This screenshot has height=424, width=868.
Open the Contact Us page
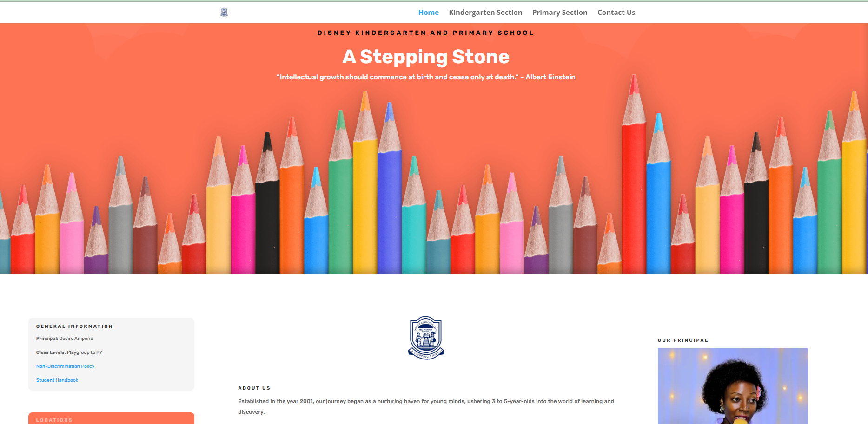[616, 13]
